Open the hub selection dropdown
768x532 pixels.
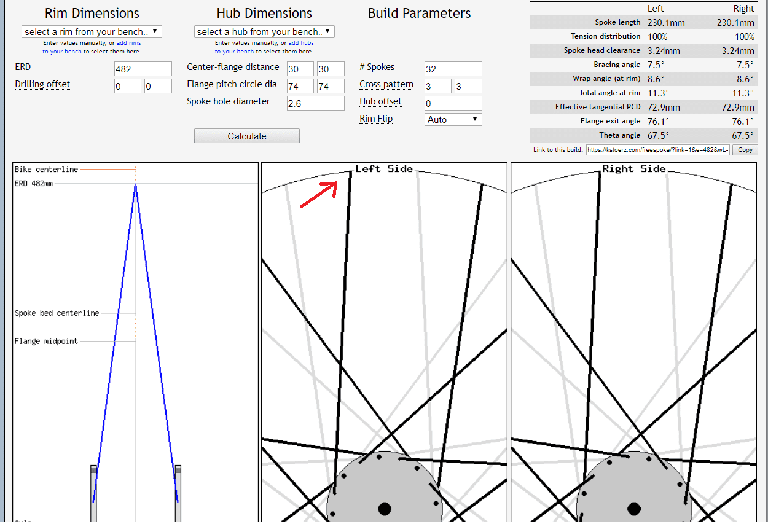264,32
